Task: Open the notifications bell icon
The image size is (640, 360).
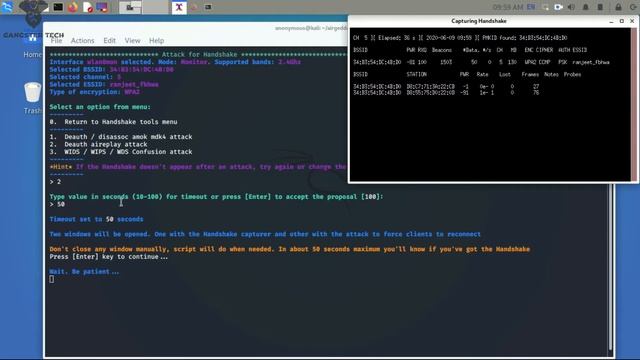Action: (585, 7)
